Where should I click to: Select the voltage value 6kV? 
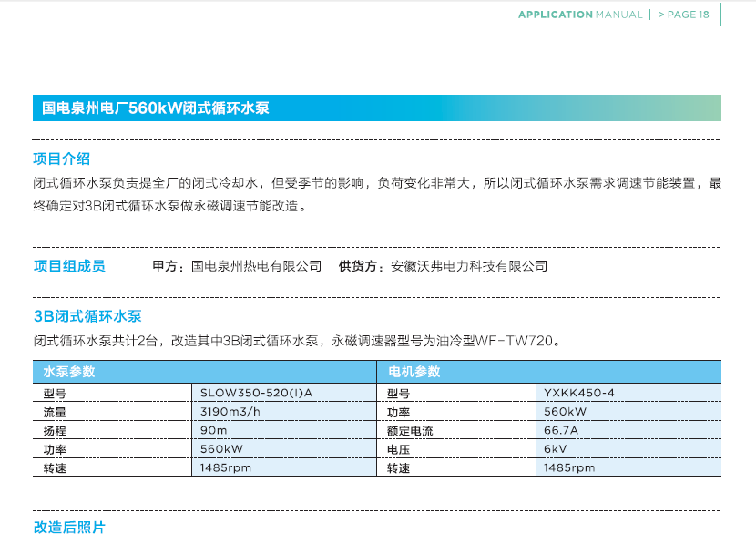click(x=556, y=449)
